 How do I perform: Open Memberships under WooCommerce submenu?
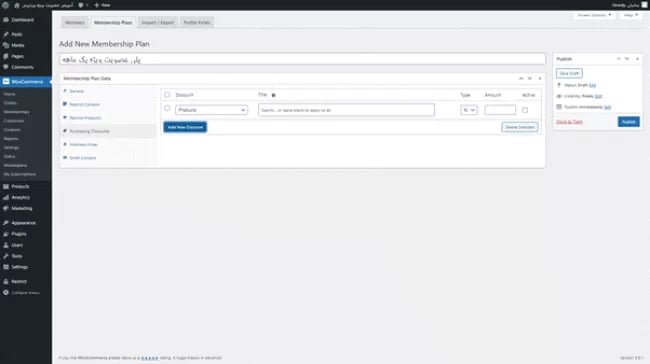pos(17,112)
